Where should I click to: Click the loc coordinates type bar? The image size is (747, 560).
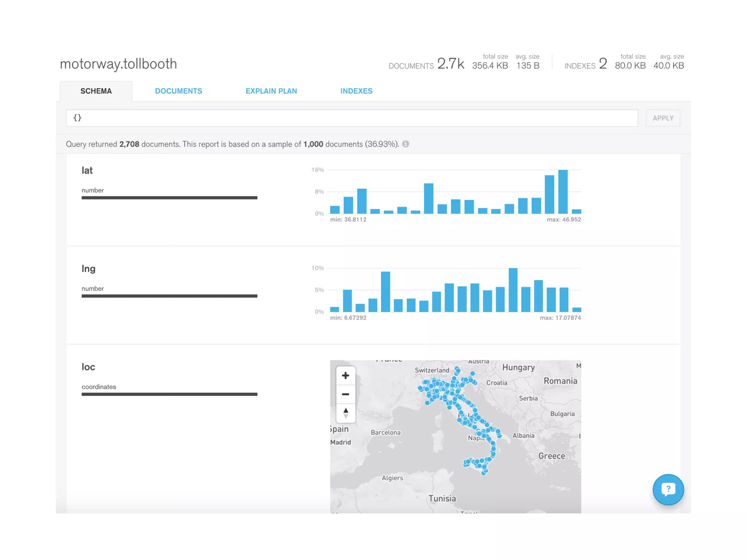pyautogui.click(x=169, y=394)
